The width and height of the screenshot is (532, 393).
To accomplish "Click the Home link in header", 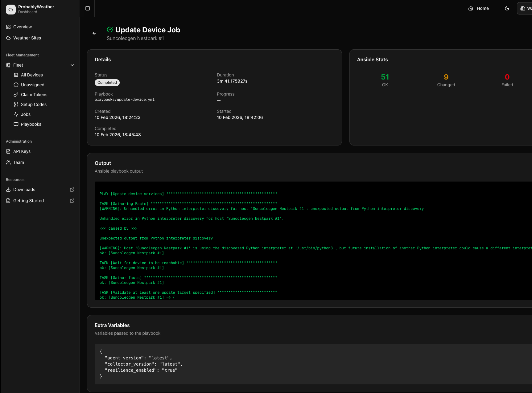I will pos(482,8).
